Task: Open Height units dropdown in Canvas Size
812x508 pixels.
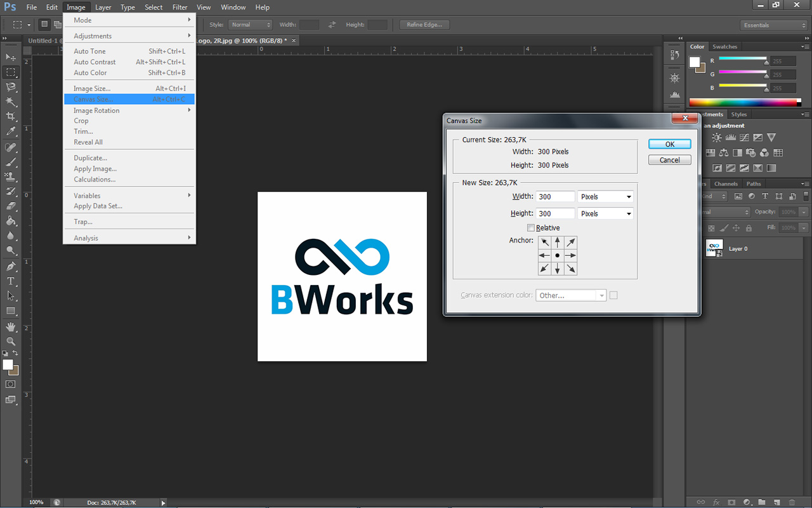Action: pos(605,213)
